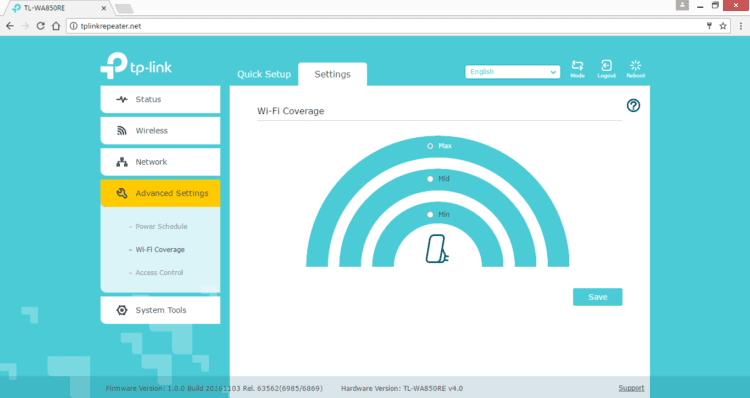
Task: Open the Support link
Action: [x=631, y=388]
